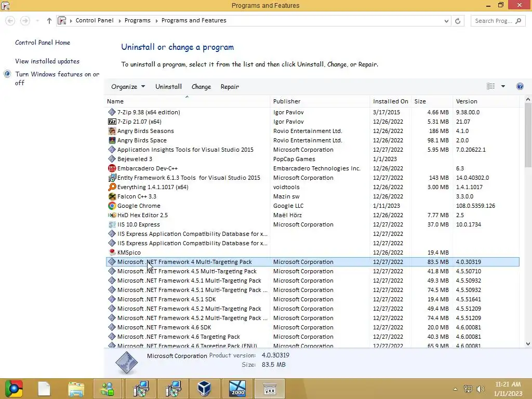Click the Back navigation arrow
Screen dimensions: 532x399
[x=10, y=21]
